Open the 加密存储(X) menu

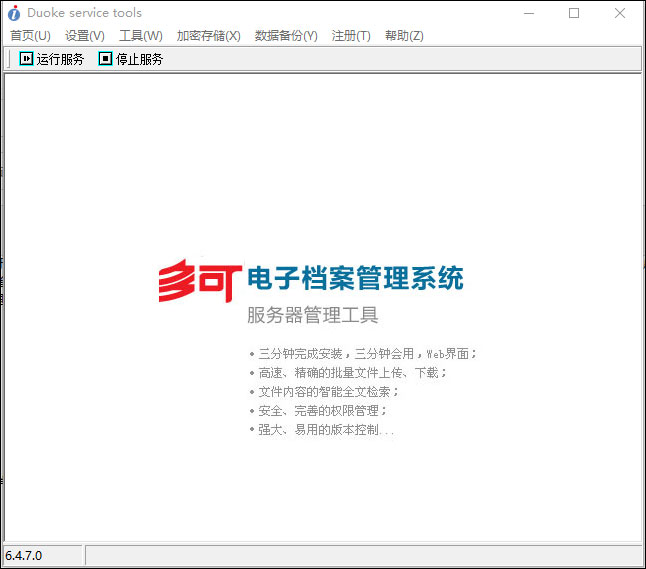208,36
